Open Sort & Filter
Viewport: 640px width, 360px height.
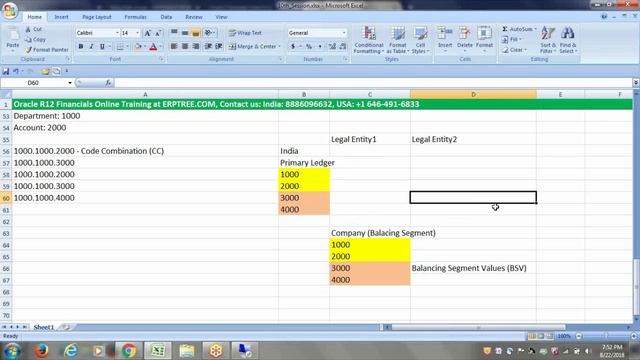(x=548, y=40)
